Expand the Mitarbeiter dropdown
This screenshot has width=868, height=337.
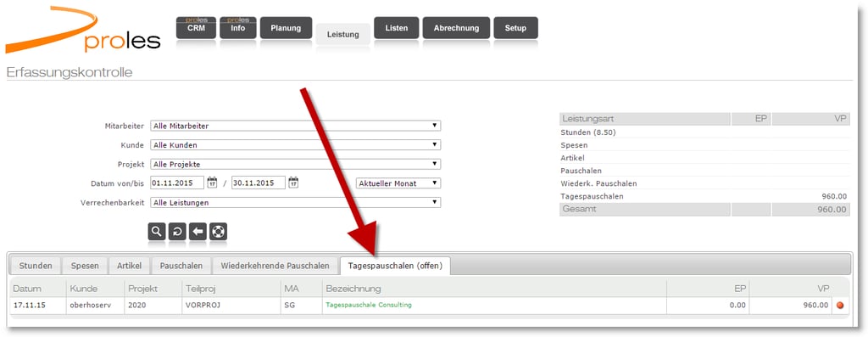click(x=296, y=126)
